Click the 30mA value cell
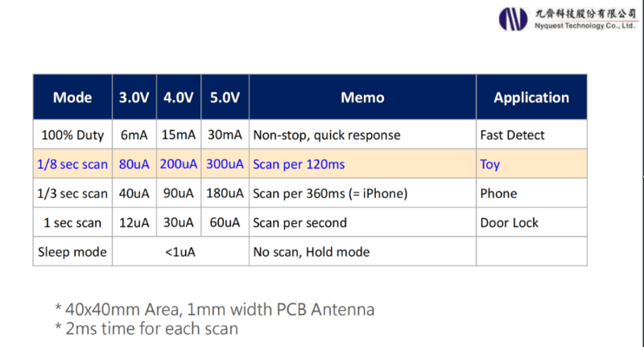Image resolution: width=644 pixels, height=347 pixels. click(225, 135)
